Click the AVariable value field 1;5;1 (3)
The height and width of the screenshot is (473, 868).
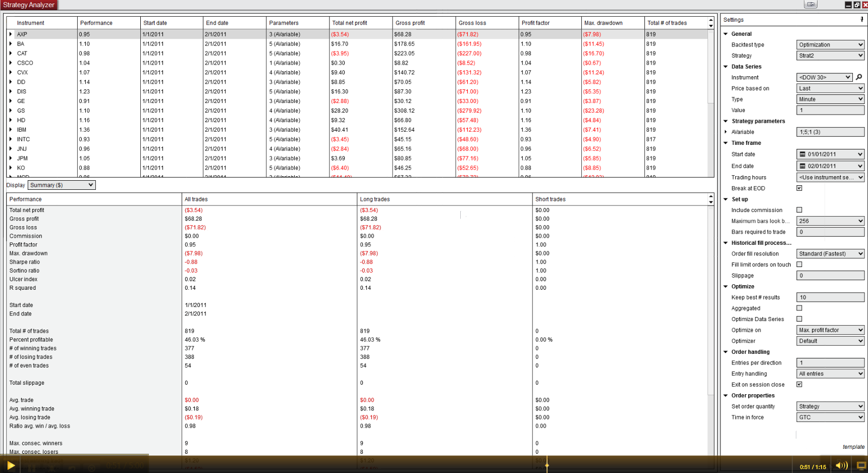830,132
